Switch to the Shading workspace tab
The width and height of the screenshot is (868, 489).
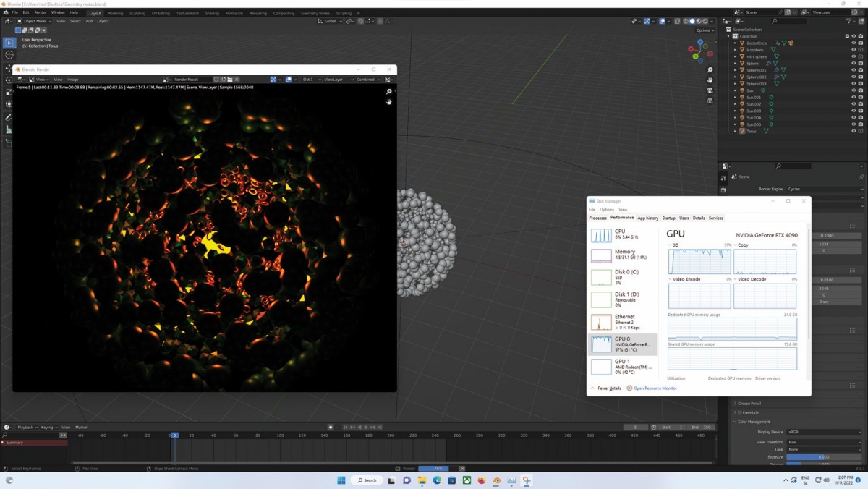[212, 13]
